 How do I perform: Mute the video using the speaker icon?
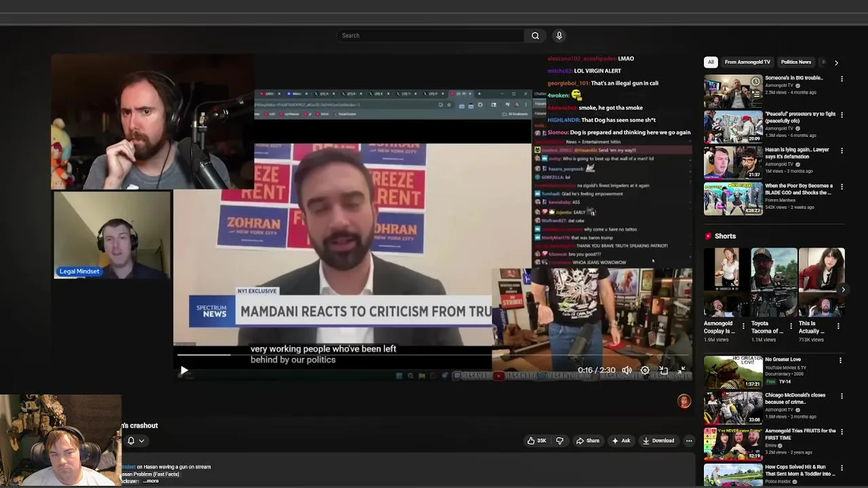(627, 371)
